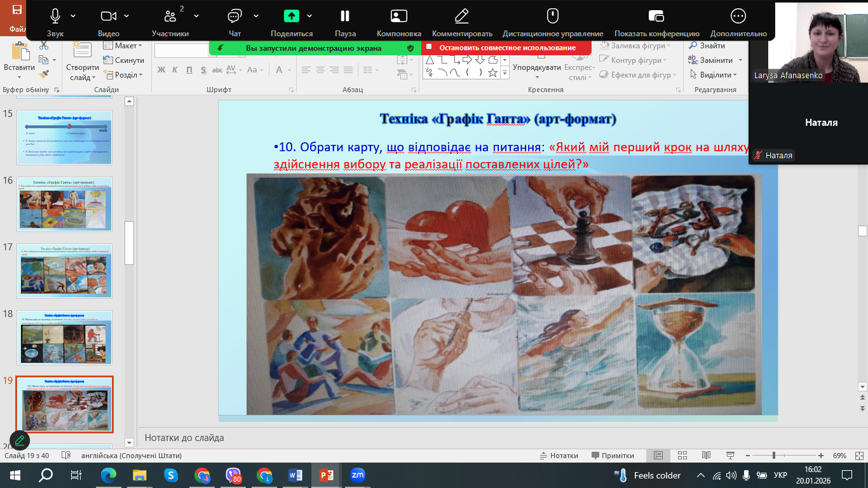Align text to the left
868x488 pixels.
point(306,70)
